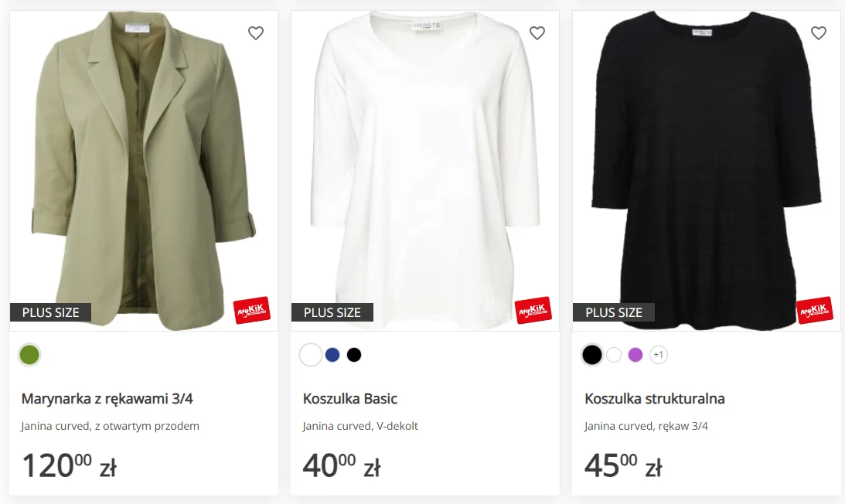
Task: Click the PLUS SIZE badge on Koszulka strukturalna
Action: [613, 312]
